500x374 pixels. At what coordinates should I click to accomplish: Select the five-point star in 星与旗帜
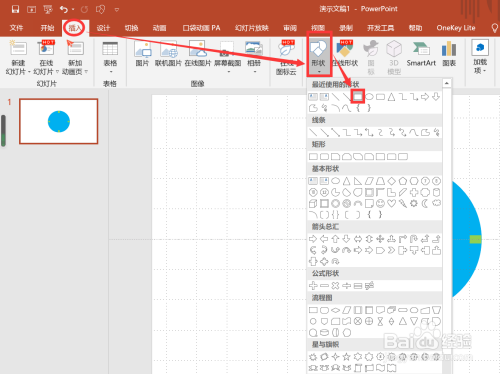[347, 357]
